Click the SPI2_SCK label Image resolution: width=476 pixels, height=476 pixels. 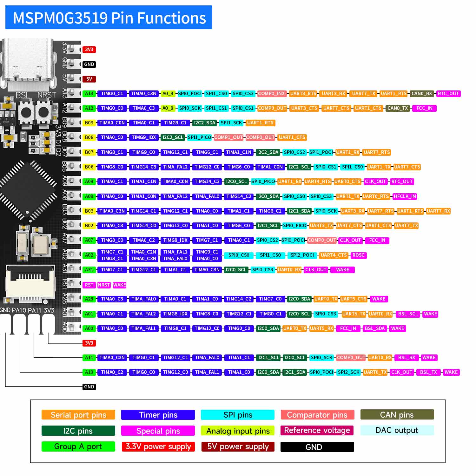[348, 372]
